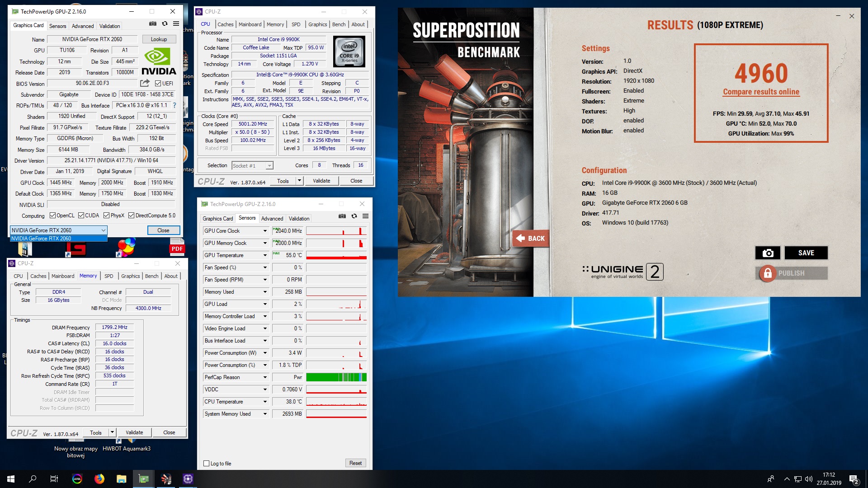Click the Lookup button in GPU-Z
Viewport: 868px width, 488px height.
tap(159, 39)
